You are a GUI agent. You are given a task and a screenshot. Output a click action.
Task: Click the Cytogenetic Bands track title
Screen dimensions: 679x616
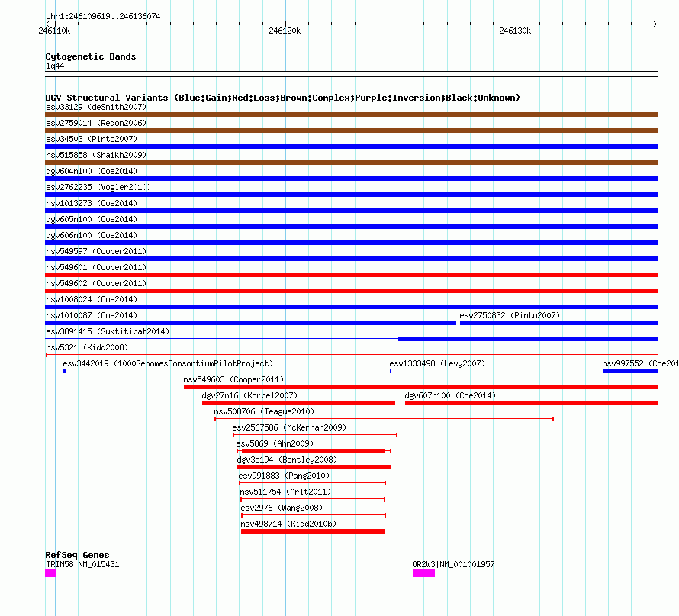point(91,56)
